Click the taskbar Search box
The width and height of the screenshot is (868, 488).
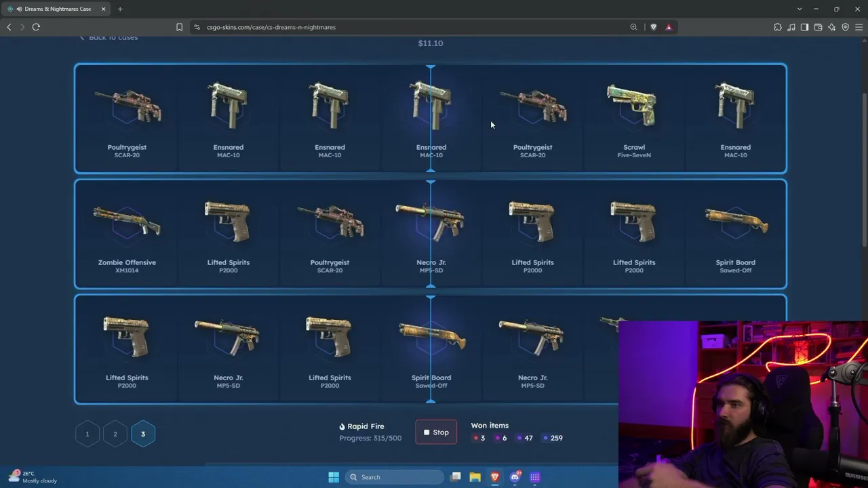click(x=395, y=477)
